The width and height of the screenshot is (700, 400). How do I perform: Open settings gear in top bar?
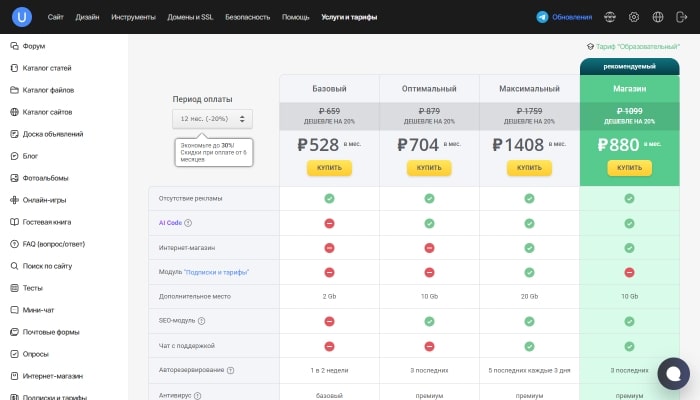(634, 17)
